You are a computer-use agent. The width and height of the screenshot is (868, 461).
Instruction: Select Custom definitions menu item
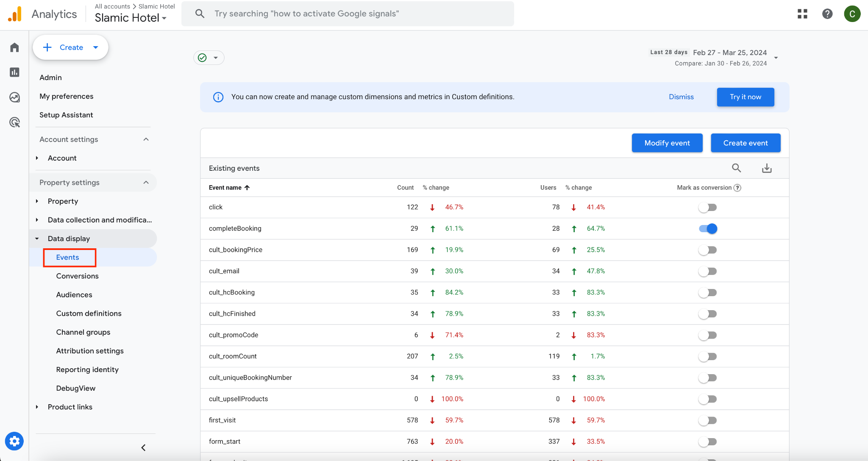pos(89,314)
